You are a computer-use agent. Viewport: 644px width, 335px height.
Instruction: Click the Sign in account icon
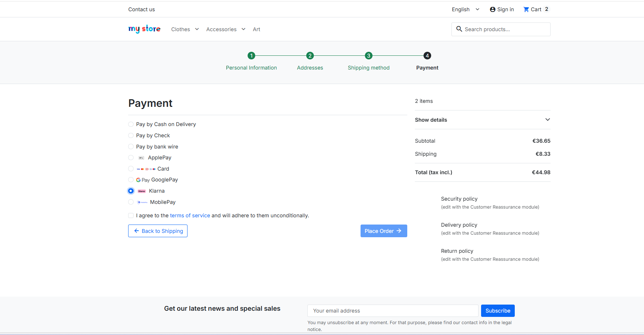point(493,9)
